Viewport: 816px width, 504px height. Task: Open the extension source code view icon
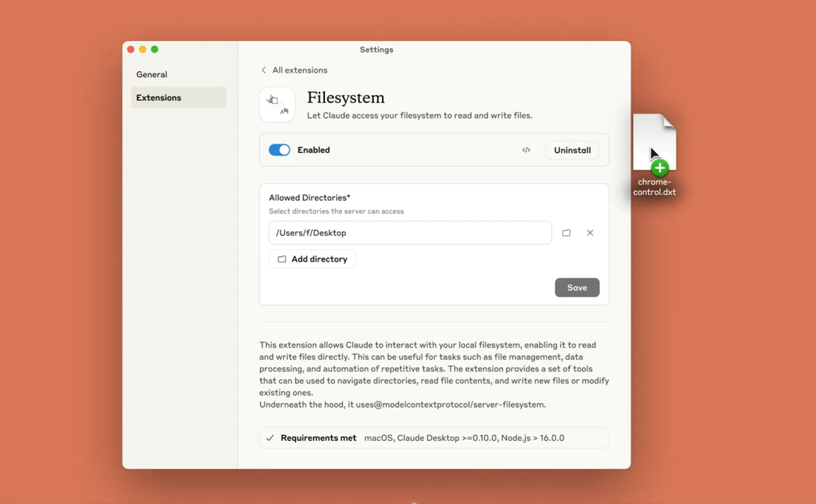coord(526,150)
